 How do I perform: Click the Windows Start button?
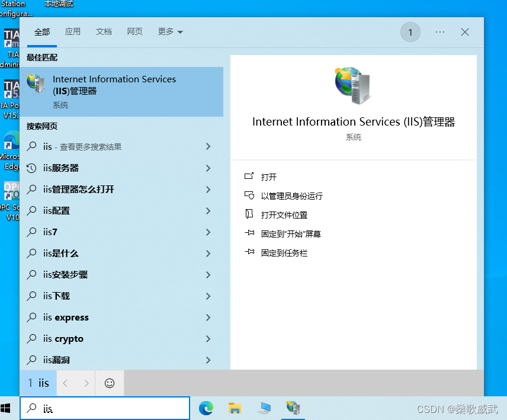pos(7,408)
